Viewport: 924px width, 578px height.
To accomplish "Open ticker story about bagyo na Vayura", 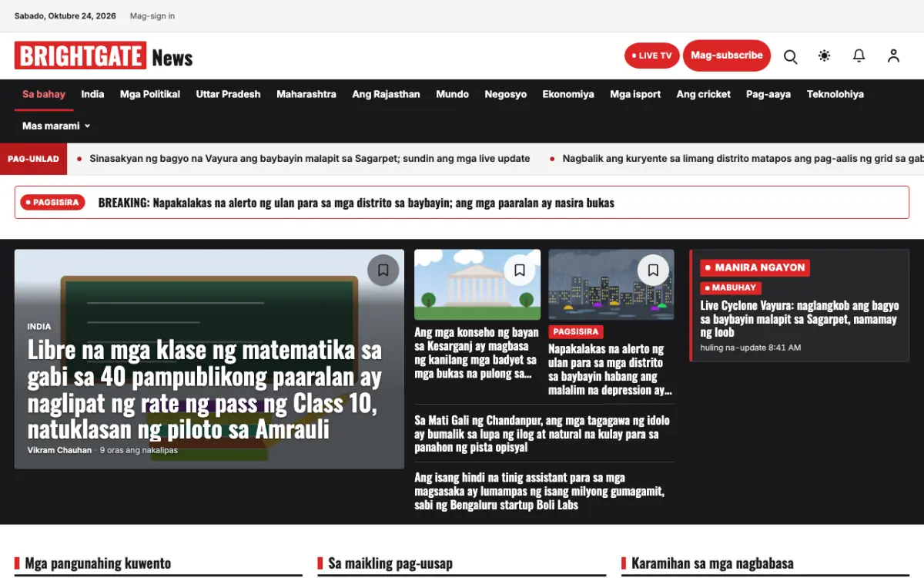I will 310,159.
